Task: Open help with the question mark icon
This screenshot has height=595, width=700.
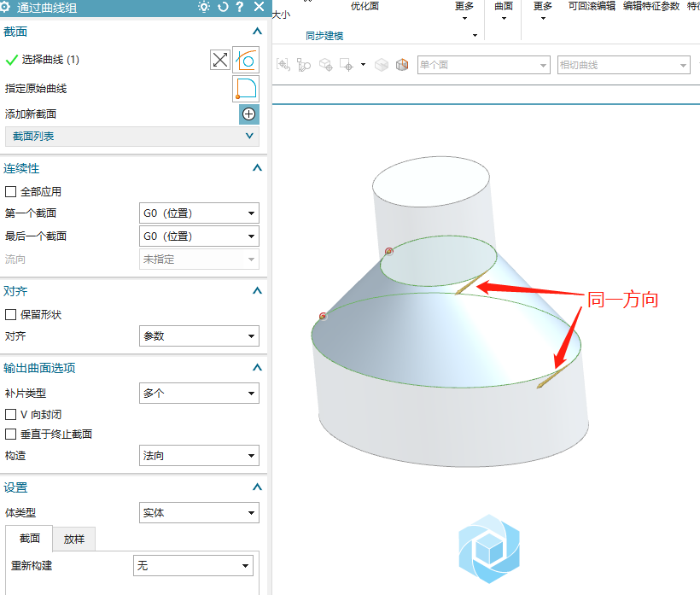Action: tap(240, 7)
